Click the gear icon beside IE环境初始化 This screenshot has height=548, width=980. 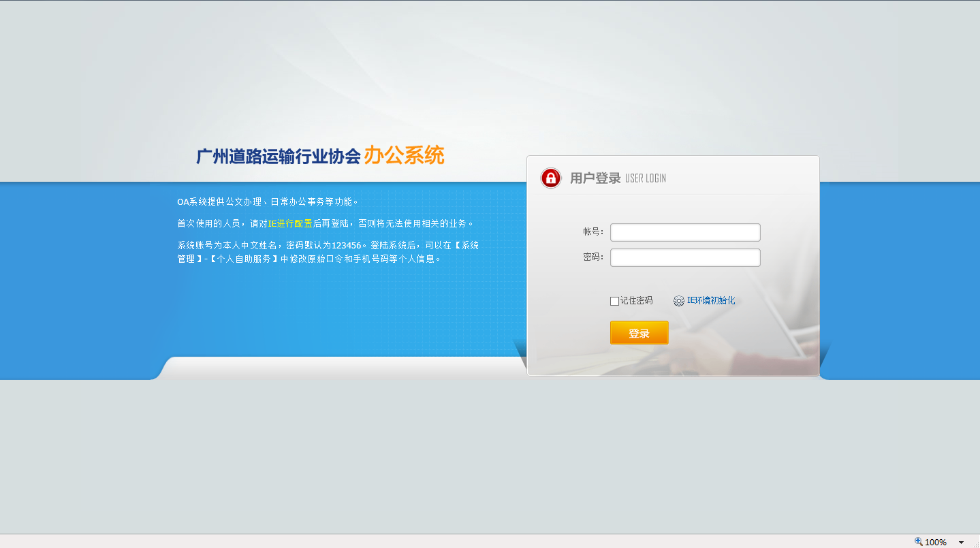(678, 301)
